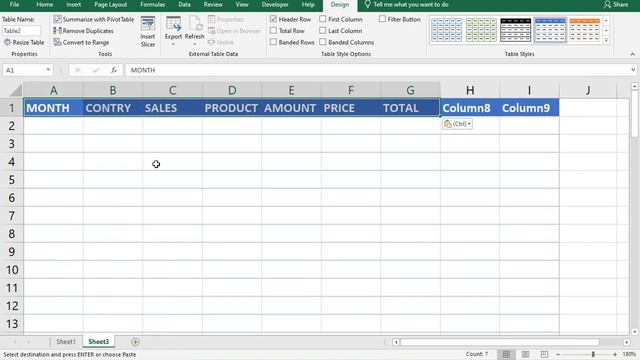This screenshot has height=360, width=640.
Task: Select row 5 header
Action: tap(11, 180)
